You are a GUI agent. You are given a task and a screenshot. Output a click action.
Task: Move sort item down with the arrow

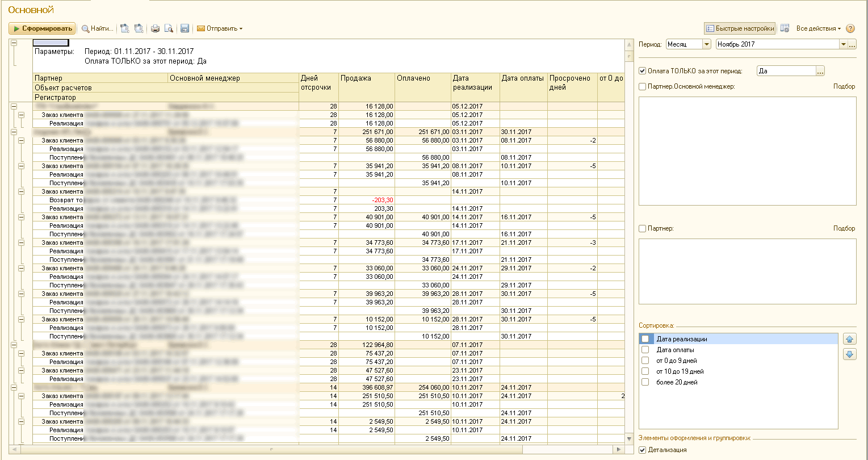pyautogui.click(x=850, y=354)
